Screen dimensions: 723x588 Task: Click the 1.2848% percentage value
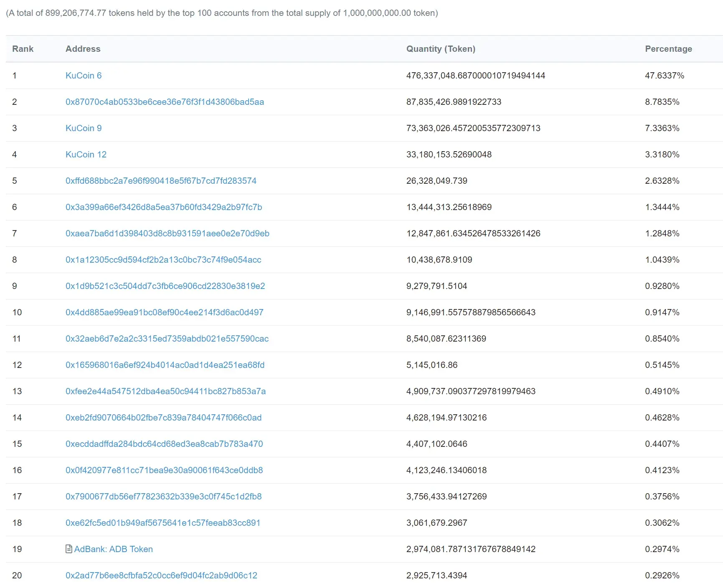[x=662, y=233]
